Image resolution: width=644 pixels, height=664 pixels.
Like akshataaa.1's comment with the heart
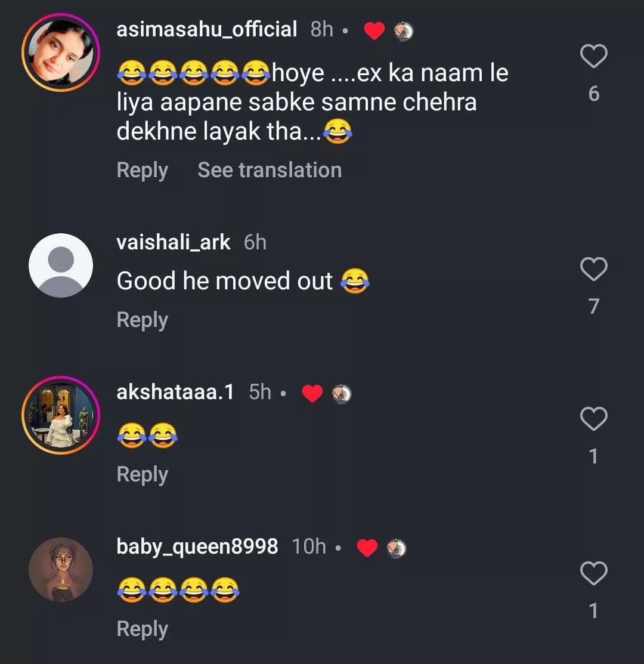tap(593, 419)
